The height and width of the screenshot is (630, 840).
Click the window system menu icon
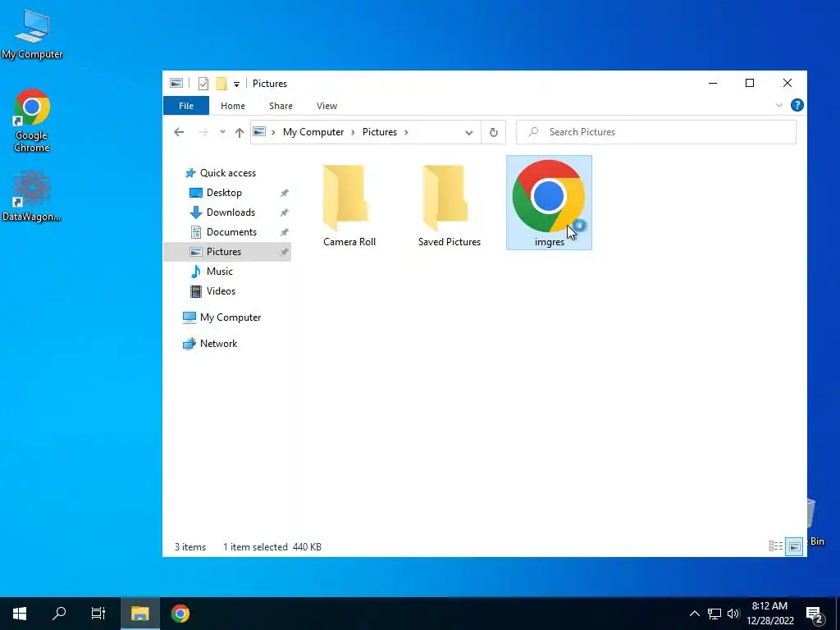click(x=176, y=83)
